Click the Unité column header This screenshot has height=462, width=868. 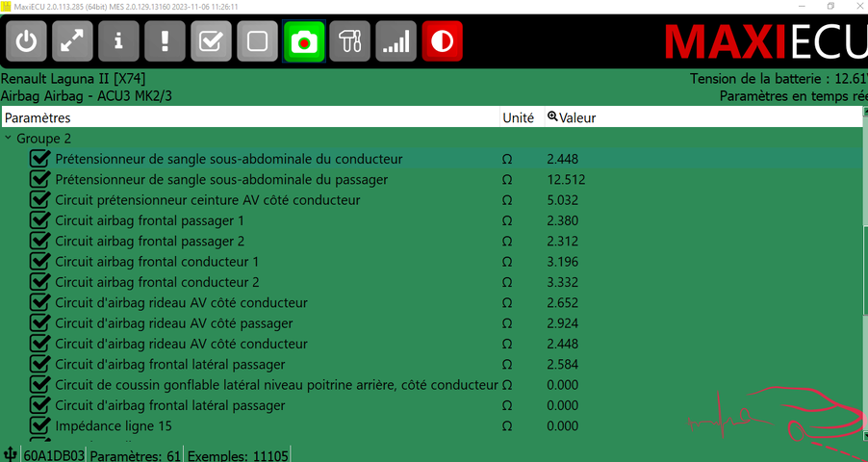pos(522,117)
